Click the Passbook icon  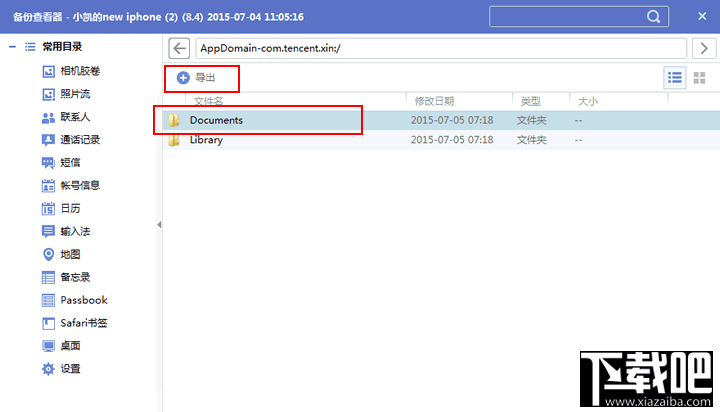48,300
